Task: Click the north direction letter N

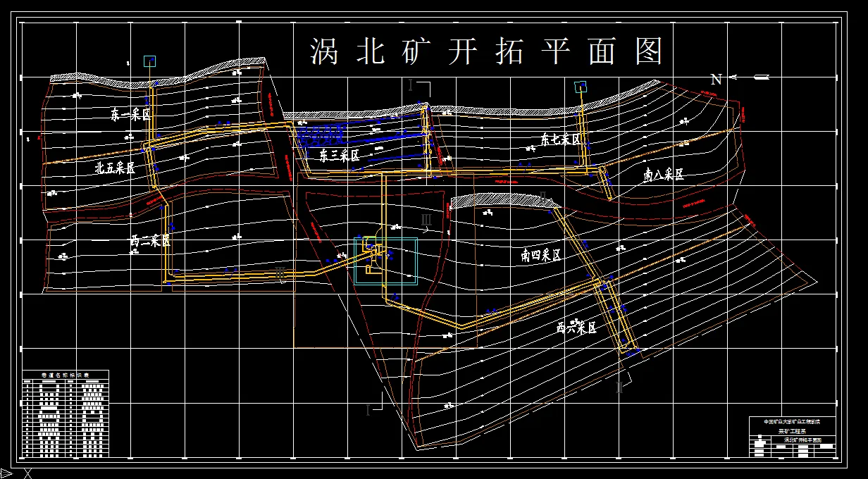Action: tap(716, 79)
